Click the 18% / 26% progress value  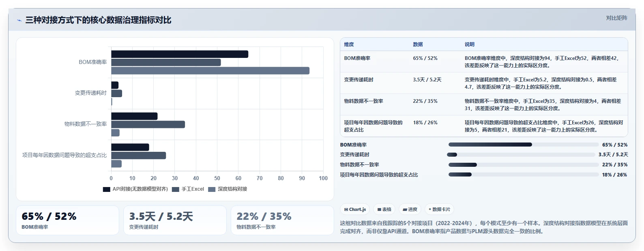click(615, 175)
